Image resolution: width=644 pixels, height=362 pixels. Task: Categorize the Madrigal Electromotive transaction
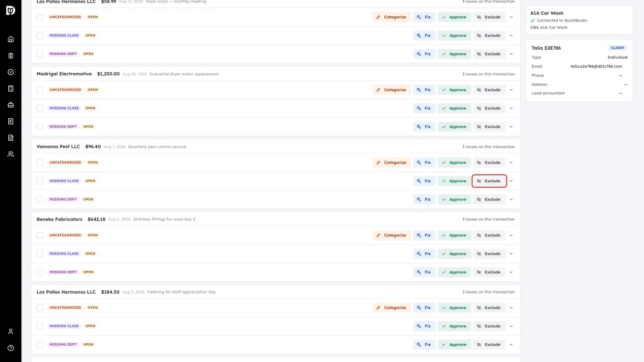pos(391,90)
